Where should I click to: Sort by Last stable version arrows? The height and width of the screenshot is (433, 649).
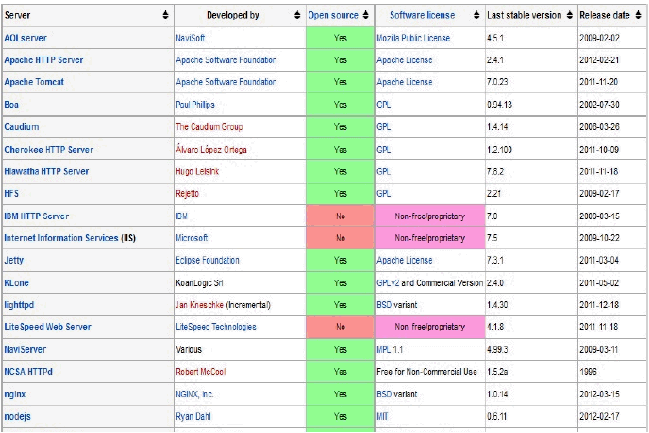pyautogui.click(x=570, y=15)
